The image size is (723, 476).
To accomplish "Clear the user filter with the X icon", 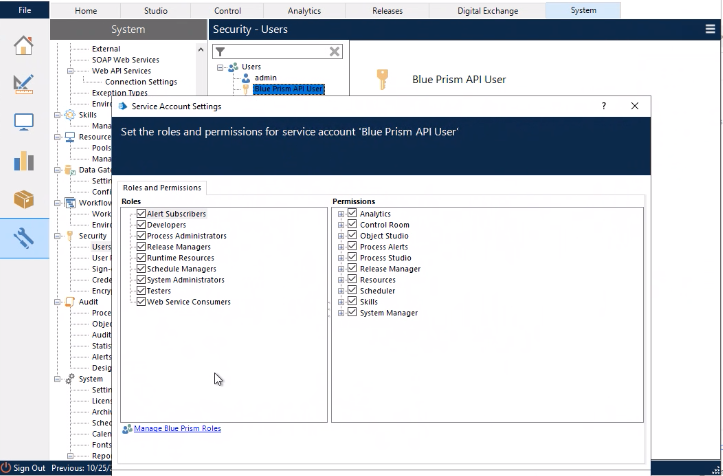I will [335, 52].
